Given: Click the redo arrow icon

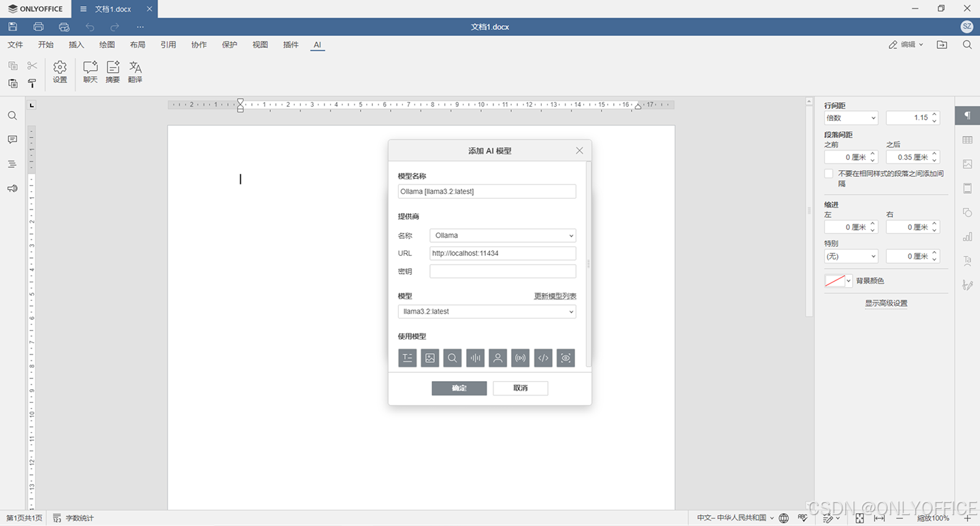Looking at the screenshot, I should [x=115, y=27].
